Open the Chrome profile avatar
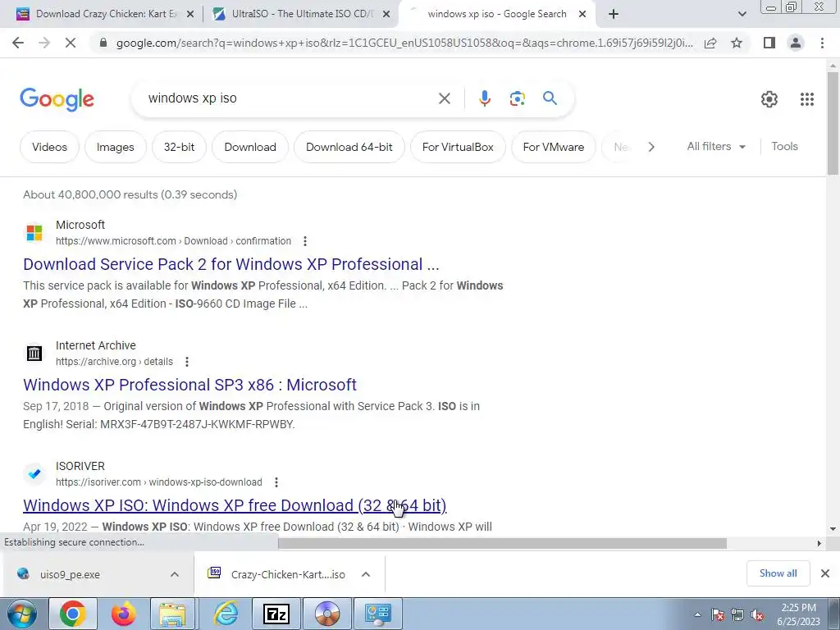 (x=796, y=43)
